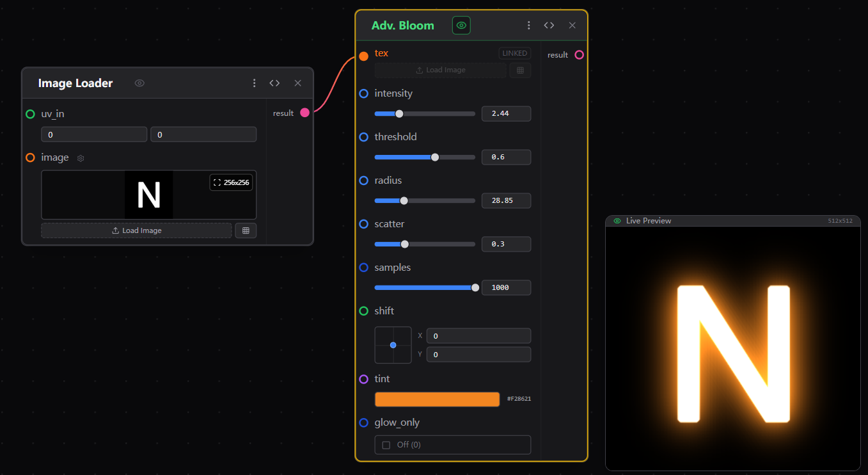Click the LINKED badge next to tex
Viewport: 868px width, 475px height.
[x=514, y=54]
